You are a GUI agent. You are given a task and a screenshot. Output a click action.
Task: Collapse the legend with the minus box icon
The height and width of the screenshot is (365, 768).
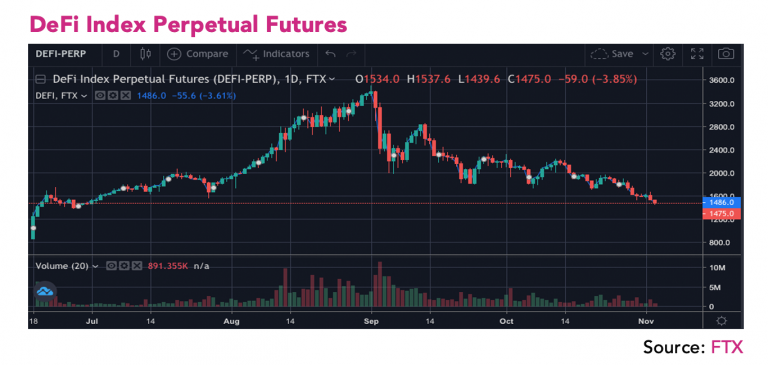coord(42,79)
